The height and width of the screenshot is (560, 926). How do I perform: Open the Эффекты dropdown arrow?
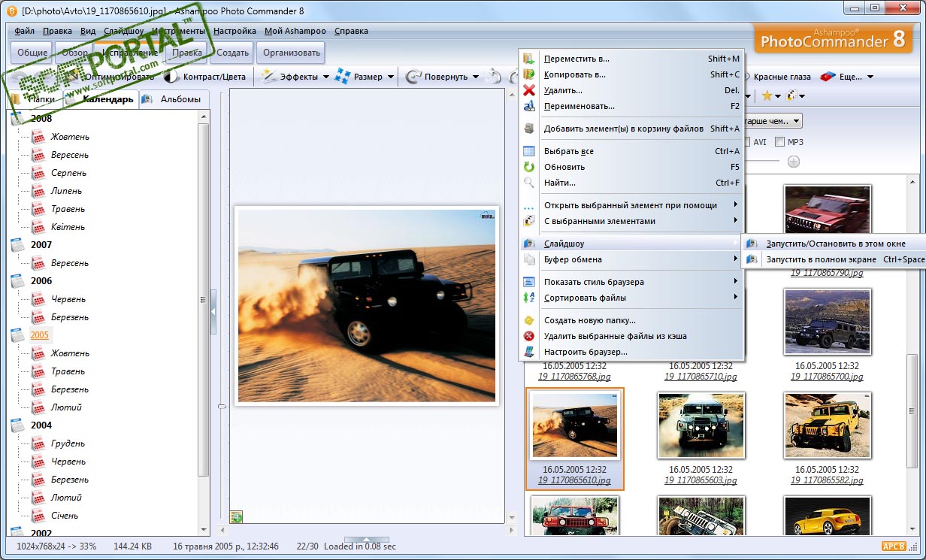click(x=326, y=77)
